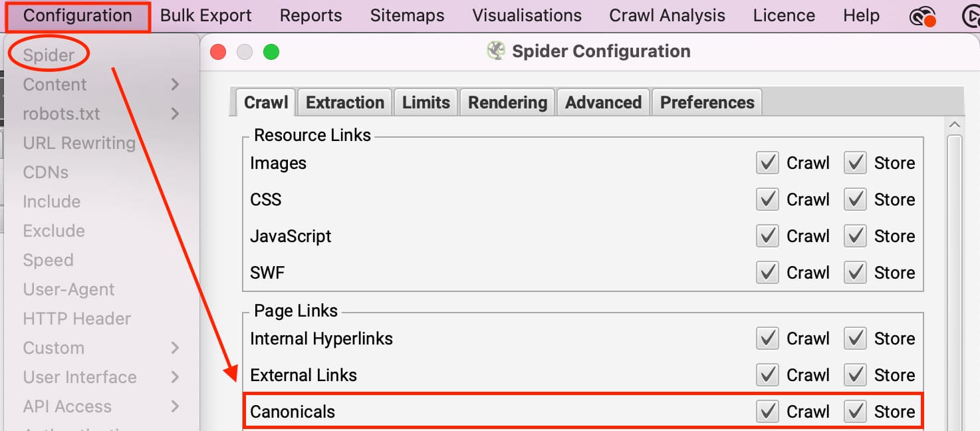Open the Bulk Export menu
This screenshot has height=431, width=980.
coord(206,15)
